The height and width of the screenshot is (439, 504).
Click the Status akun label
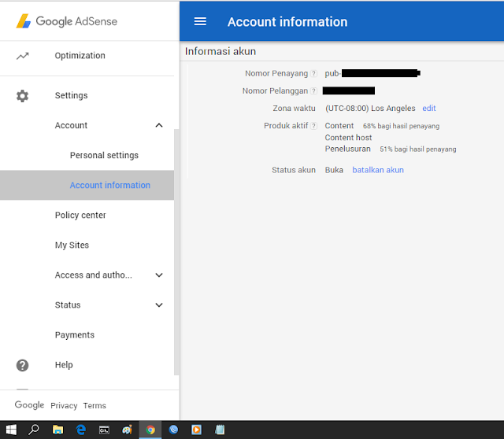coord(294,170)
